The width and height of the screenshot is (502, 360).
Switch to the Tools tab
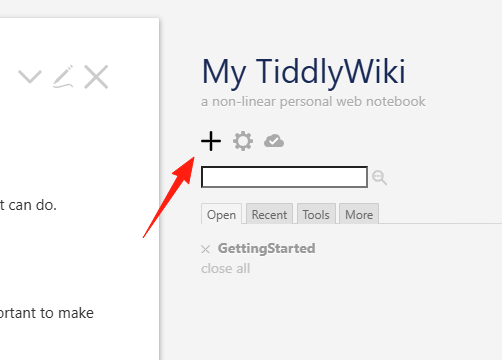[x=316, y=214]
